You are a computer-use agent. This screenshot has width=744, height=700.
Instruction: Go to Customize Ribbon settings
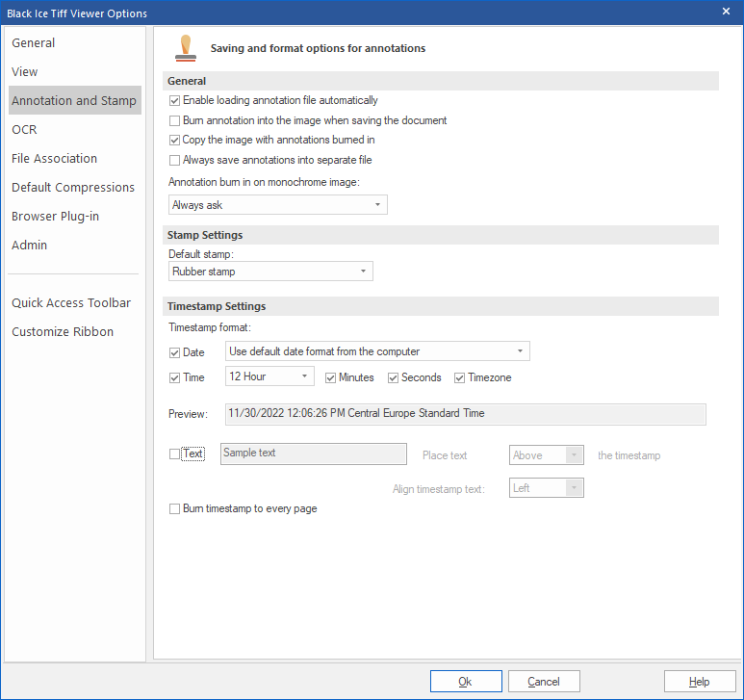tap(63, 331)
